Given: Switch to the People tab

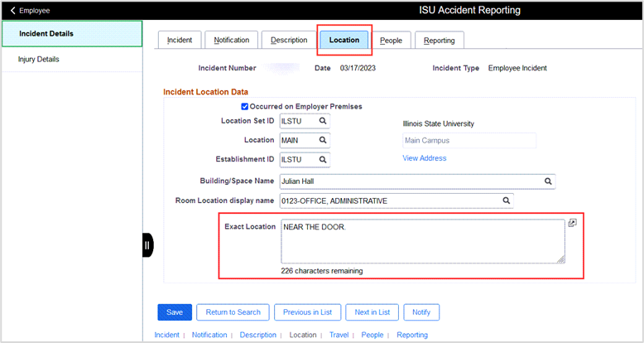Looking at the screenshot, I should (391, 41).
